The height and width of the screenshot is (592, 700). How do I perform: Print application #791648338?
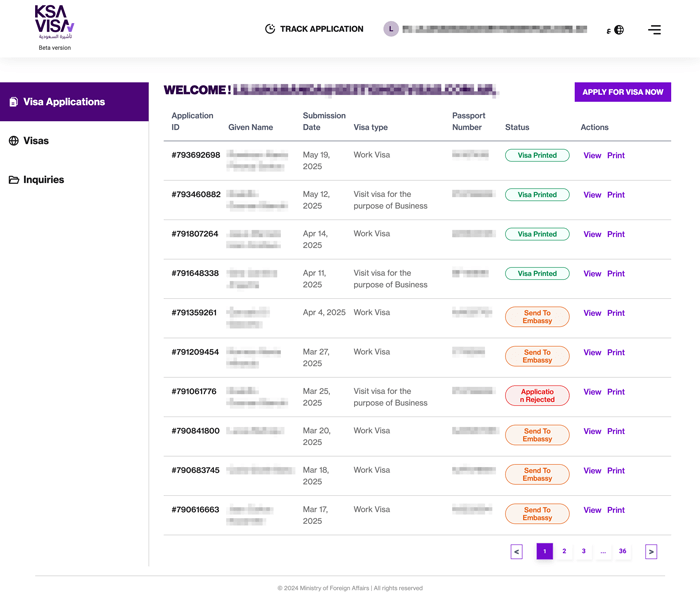[616, 274]
